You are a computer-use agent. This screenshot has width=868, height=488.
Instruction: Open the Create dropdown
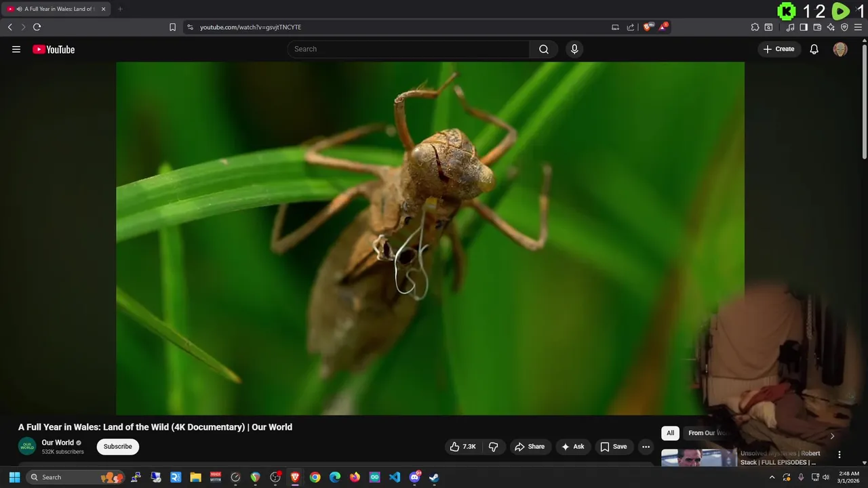(x=778, y=49)
